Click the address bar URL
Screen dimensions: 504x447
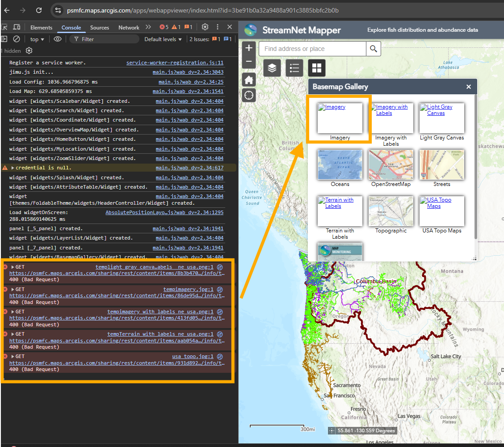click(202, 10)
